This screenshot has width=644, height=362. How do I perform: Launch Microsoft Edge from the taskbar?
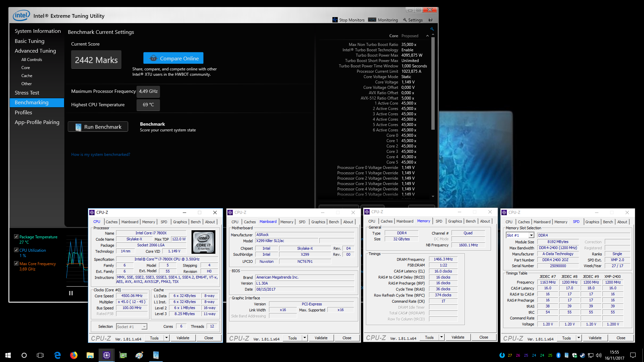coord(57,355)
